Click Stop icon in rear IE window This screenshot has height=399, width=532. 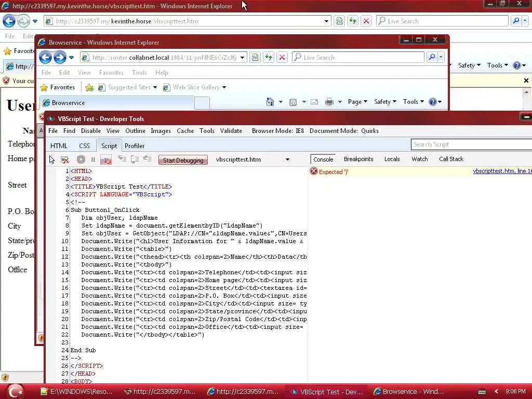pyautogui.click(x=366, y=21)
